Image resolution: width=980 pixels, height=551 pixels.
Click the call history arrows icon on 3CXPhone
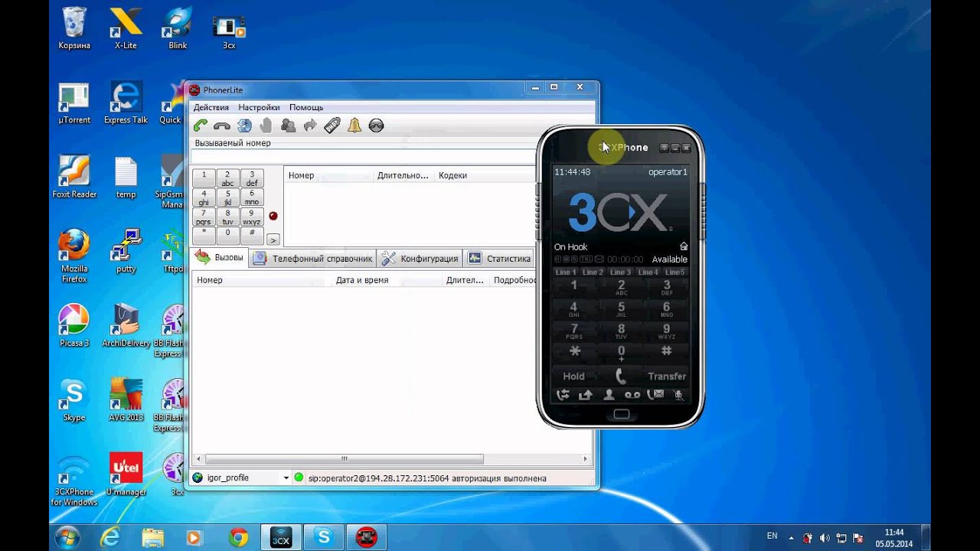[x=563, y=395]
